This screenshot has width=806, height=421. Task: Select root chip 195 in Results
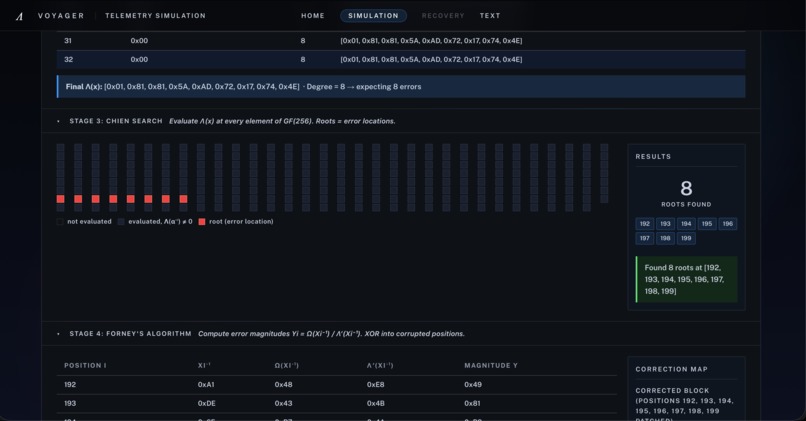707,224
